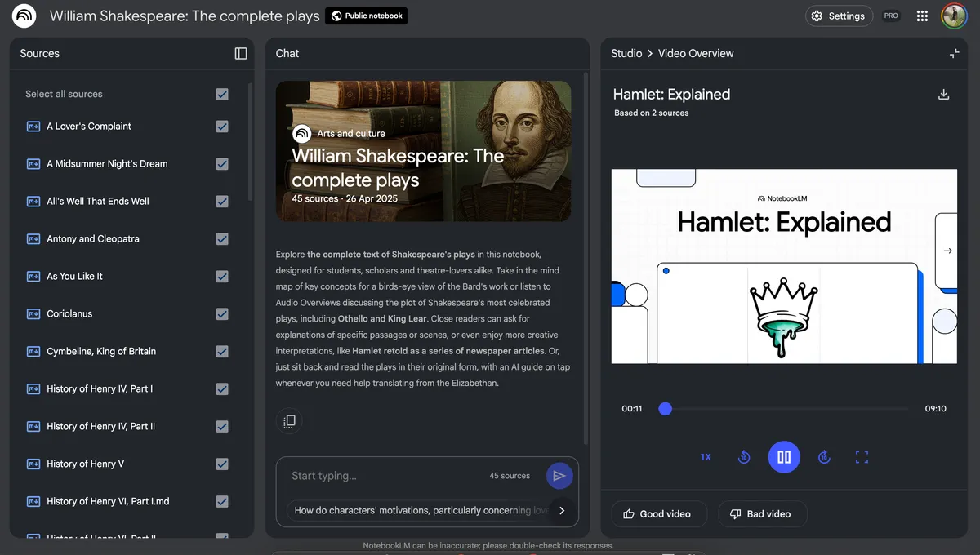Click the Hamlet: Explained video preview
Image resolution: width=980 pixels, height=555 pixels.
pyautogui.click(x=784, y=266)
